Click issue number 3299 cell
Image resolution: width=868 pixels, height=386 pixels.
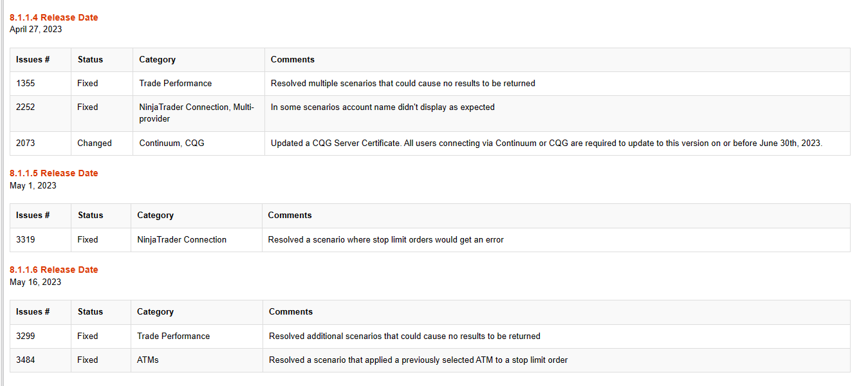point(41,336)
